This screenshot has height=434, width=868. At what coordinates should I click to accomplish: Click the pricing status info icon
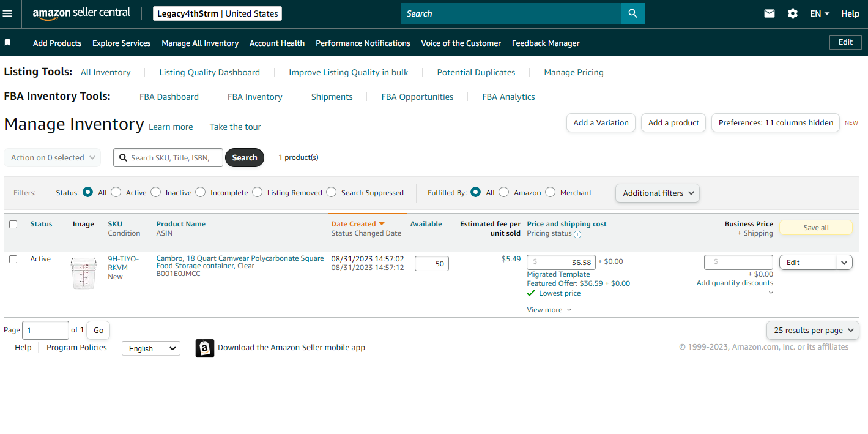(x=577, y=234)
